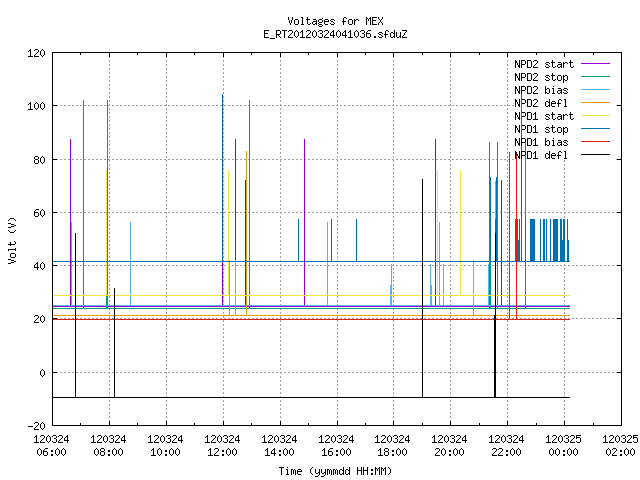Click the Time (yymmdd HH:MM) axis label
The height and width of the screenshot is (480, 640).
coord(336,471)
